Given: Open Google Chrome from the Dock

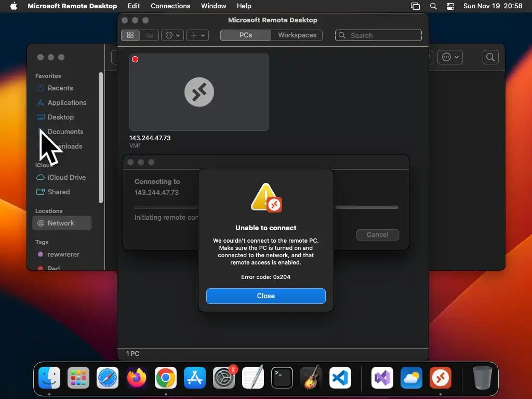Looking at the screenshot, I should pos(166,378).
